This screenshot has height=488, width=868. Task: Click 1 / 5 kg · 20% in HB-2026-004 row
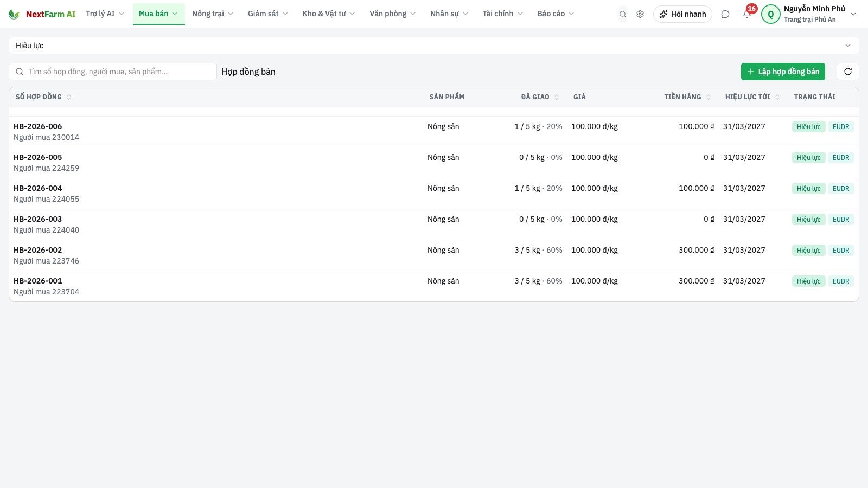click(x=538, y=188)
